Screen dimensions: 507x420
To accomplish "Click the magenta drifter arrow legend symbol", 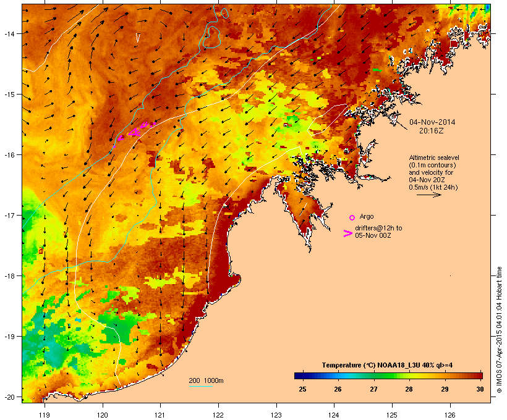I will pos(348,233).
